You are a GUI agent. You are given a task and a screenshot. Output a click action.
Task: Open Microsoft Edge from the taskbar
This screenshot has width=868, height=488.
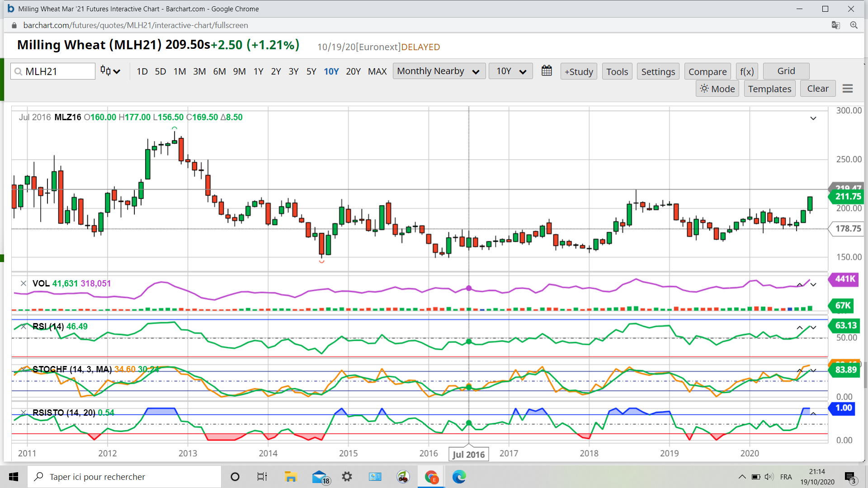tap(459, 477)
